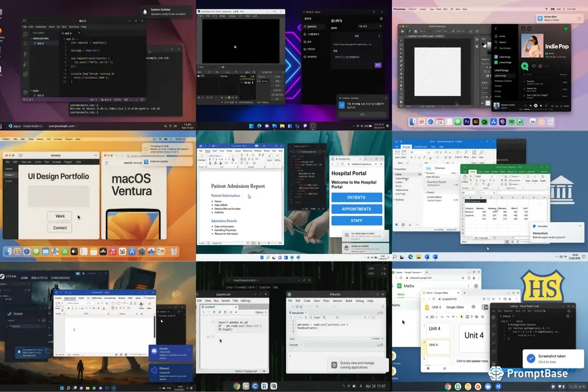588x392 pixels.
Task: Click the Contact button in UI Design Portfolio
Action: click(60, 228)
